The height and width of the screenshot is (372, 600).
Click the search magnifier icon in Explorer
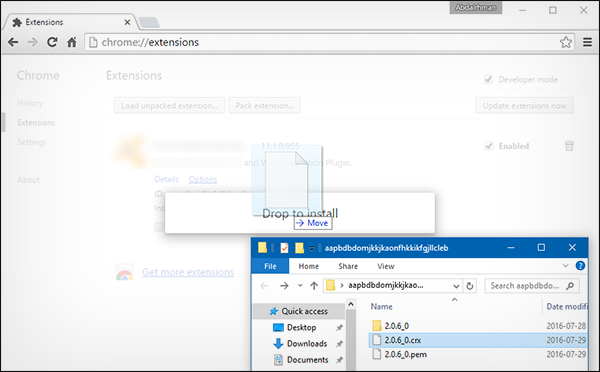pos(570,286)
